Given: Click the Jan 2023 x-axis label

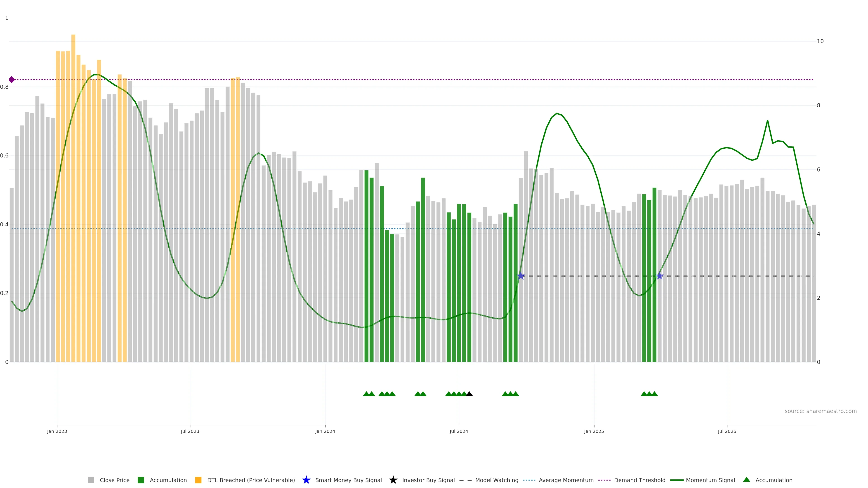Looking at the screenshot, I should [x=57, y=431].
